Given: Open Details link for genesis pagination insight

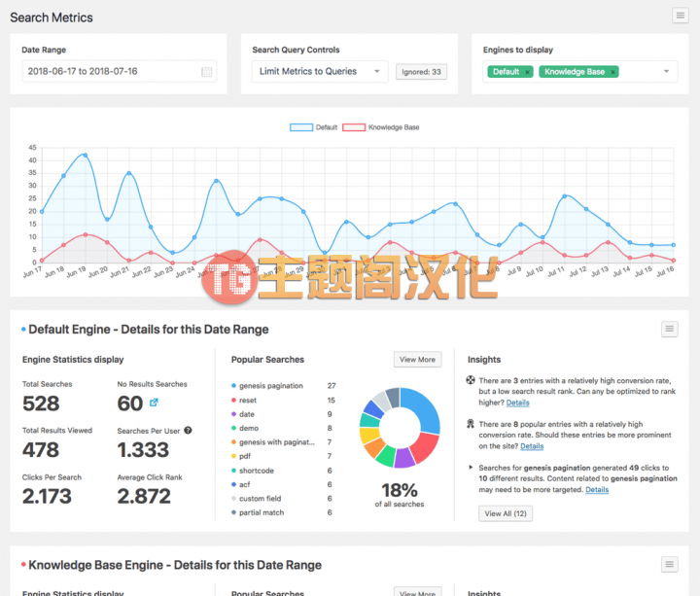Looking at the screenshot, I should point(597,489).
